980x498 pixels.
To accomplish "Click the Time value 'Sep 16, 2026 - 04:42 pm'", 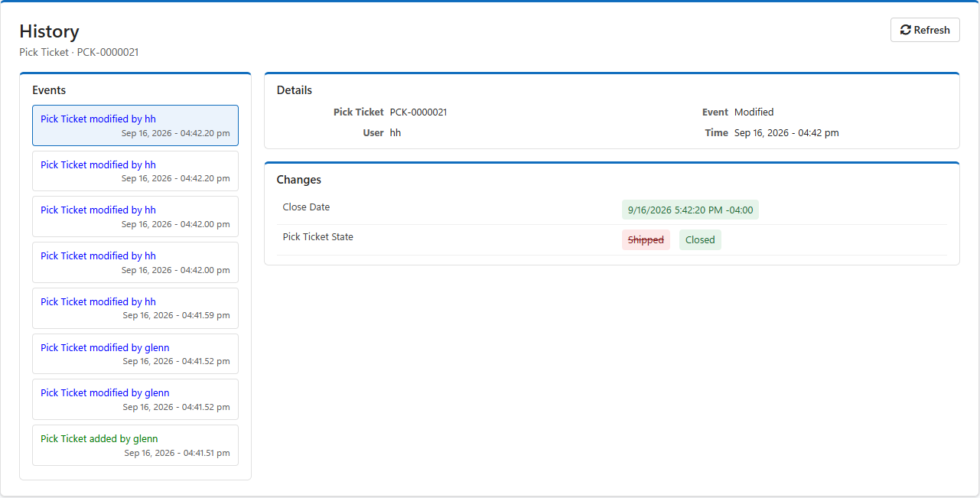I will click(786, 133).
